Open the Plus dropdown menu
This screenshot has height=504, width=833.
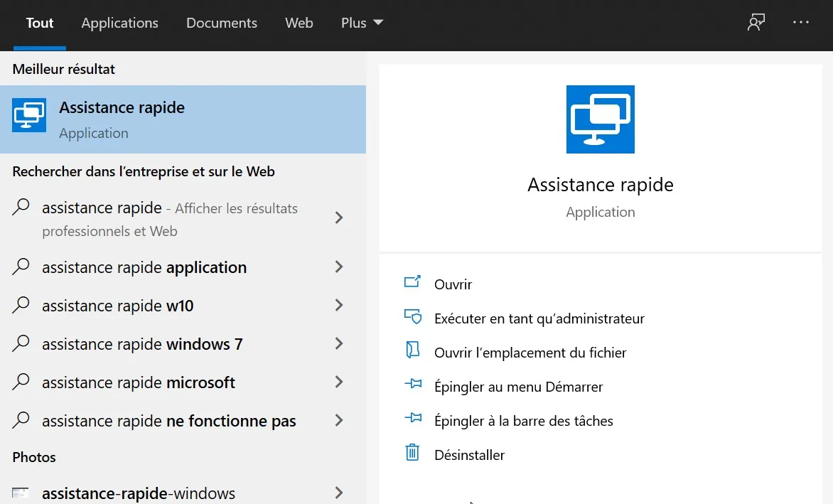361,22
